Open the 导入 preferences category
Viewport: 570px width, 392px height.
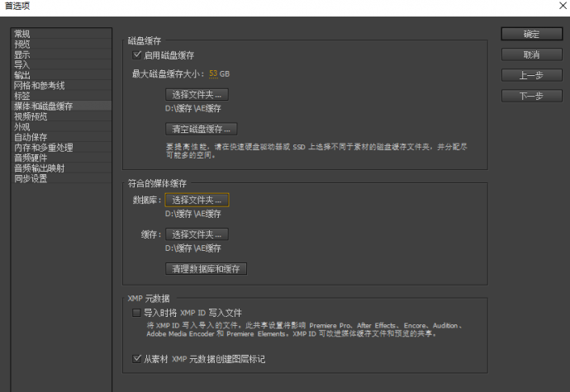[22, 64]
